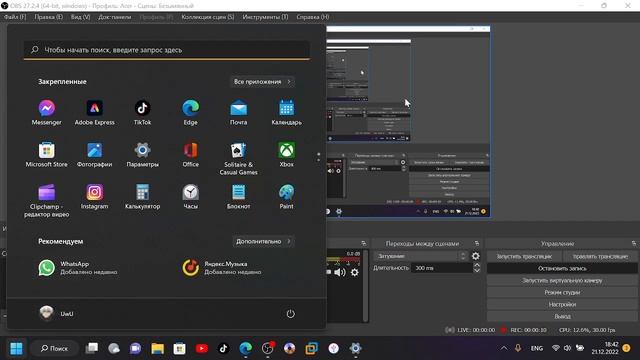This screenshot has height=360, width=640.
Task: Open recommended WhatsApp entry
Action: coord(78,268)
